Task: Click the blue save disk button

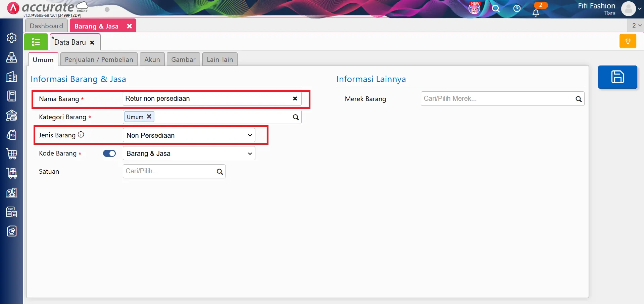Action: pos(617,77)
